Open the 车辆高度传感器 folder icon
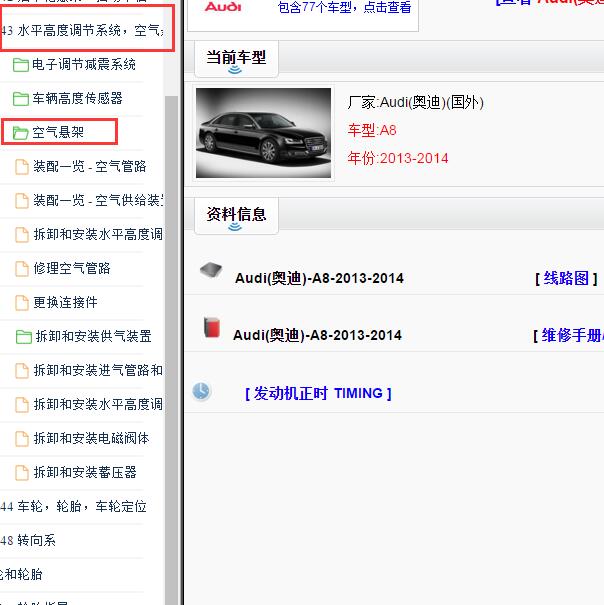604x605 pixels. 20,99
